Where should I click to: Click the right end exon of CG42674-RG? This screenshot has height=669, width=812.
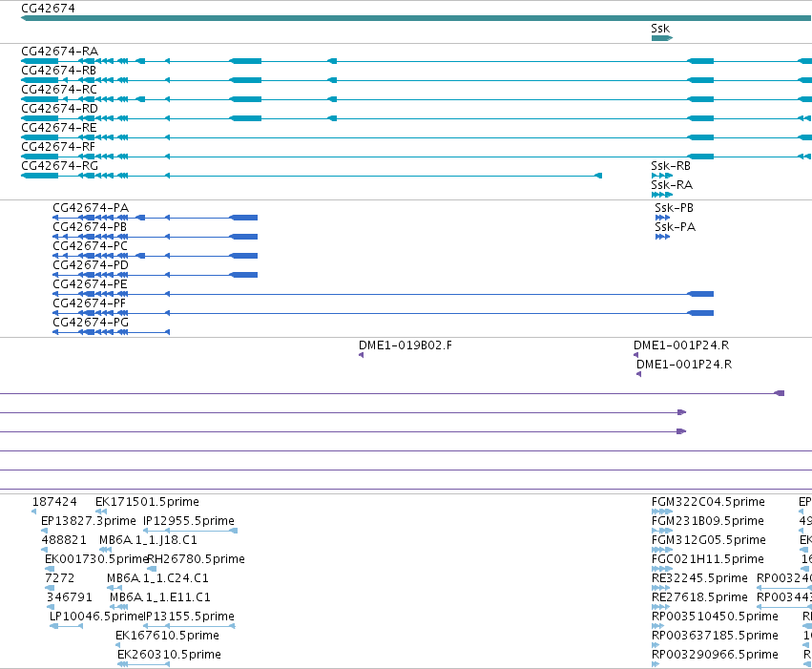[598, 176]
